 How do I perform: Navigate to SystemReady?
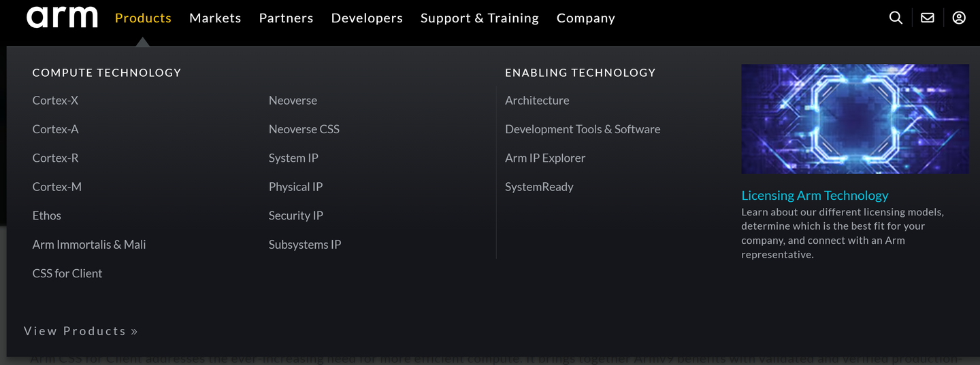point(539,187)
